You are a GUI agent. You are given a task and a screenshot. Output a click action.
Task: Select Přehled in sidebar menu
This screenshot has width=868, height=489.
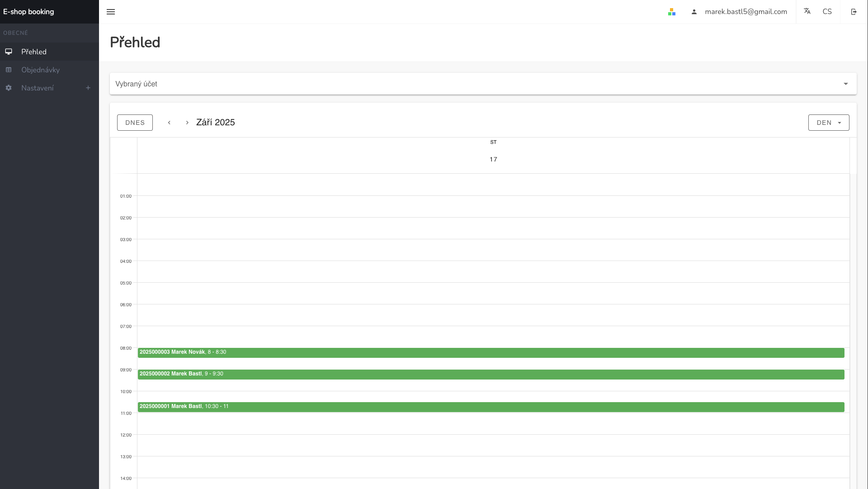(x=34, y=52)
